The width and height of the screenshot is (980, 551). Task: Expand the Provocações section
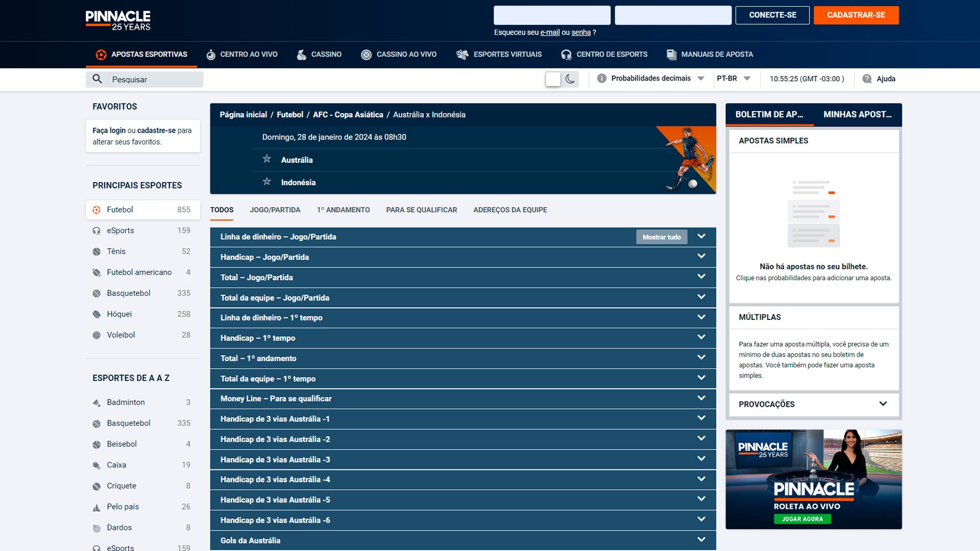883,404
